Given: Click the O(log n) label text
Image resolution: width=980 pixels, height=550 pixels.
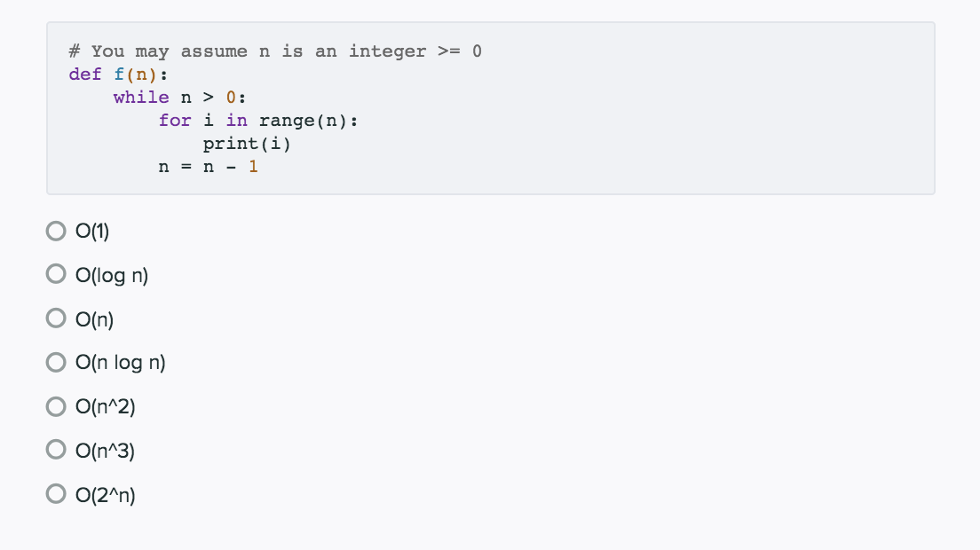Looking at the screenshot, I should pos(109,274).
